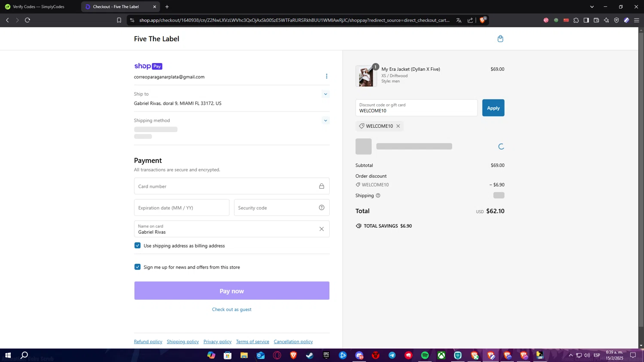Click the Five The Label store name
The height and width of the screenshot is (362, 644).
coord(156,39)
